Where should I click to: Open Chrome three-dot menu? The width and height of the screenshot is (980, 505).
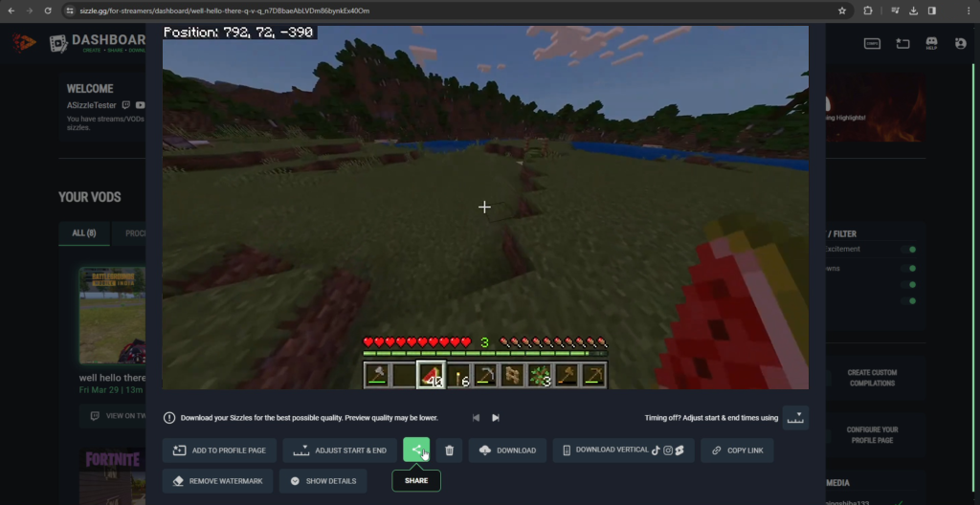(969, 11)
